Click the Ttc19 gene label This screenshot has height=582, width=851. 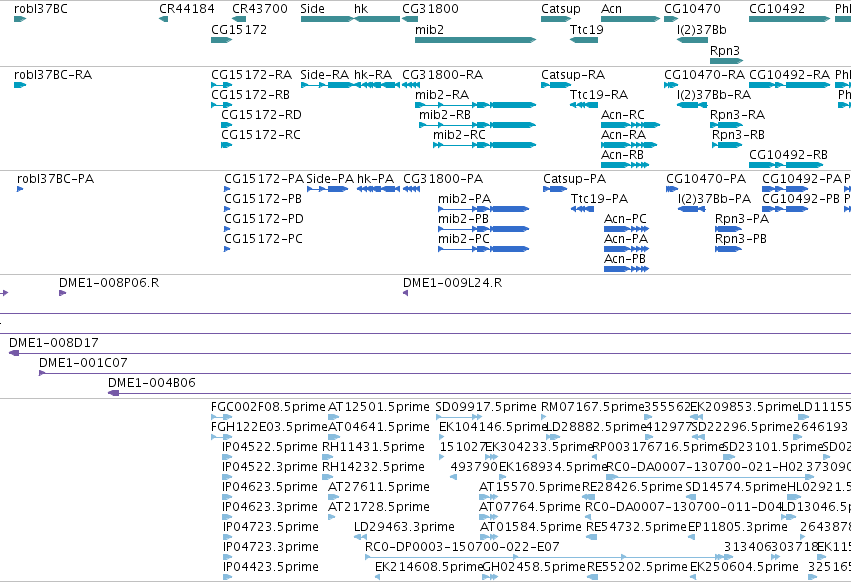point(587,29)
